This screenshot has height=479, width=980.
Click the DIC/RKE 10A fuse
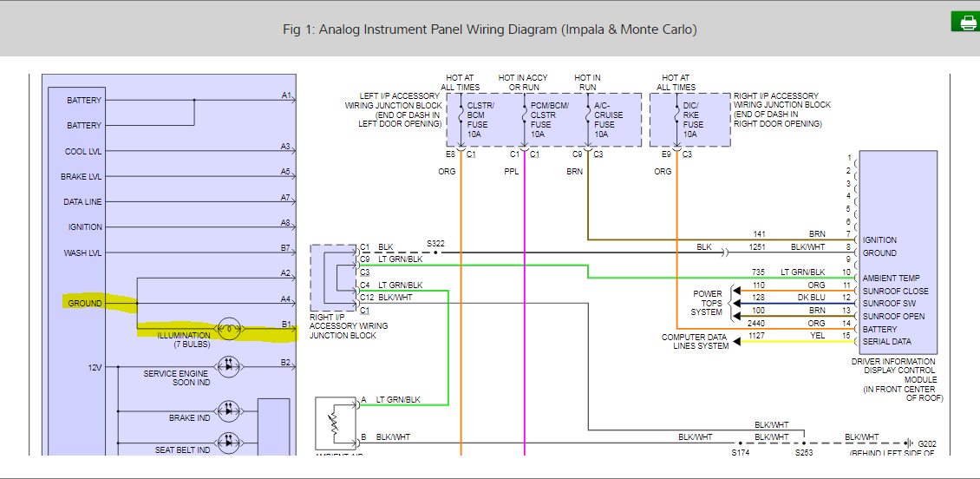(x=690, y=120)
